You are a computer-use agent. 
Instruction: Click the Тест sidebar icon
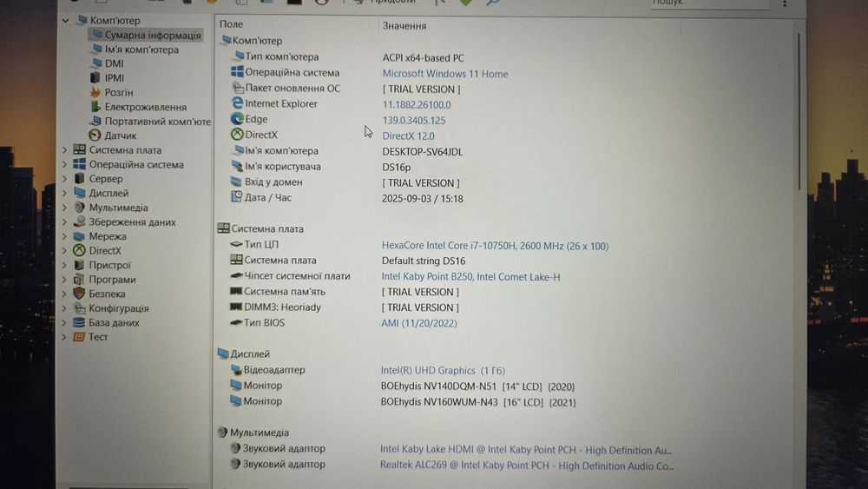coord(79,337)
